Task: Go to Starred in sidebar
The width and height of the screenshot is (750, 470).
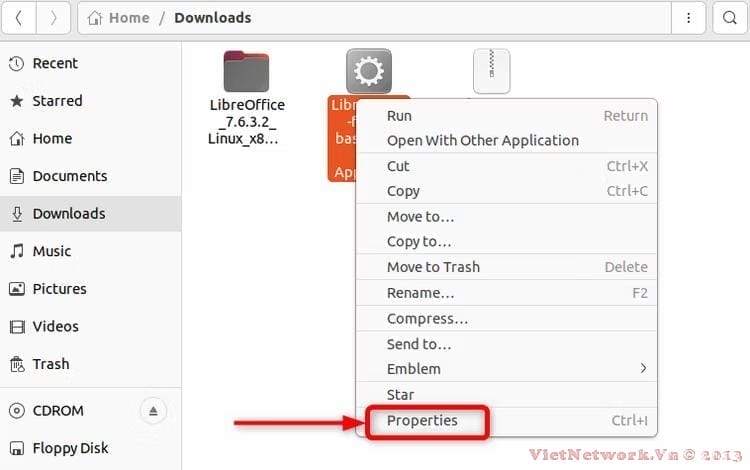Action: tap(57, 101)
